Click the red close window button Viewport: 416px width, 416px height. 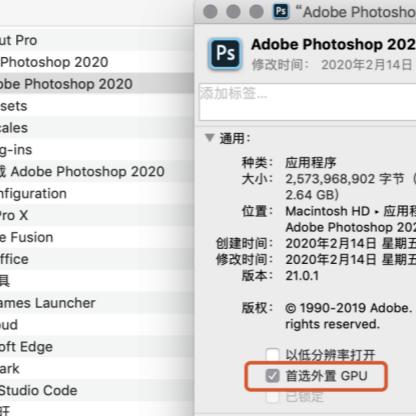tap(210, 12)
